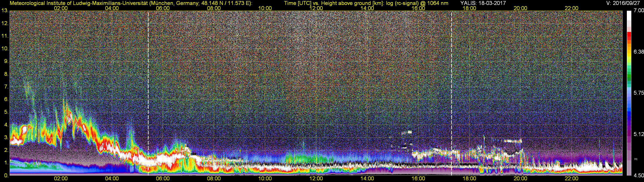Click the 'V: 2016/09/27' version label

pos(623,3)
